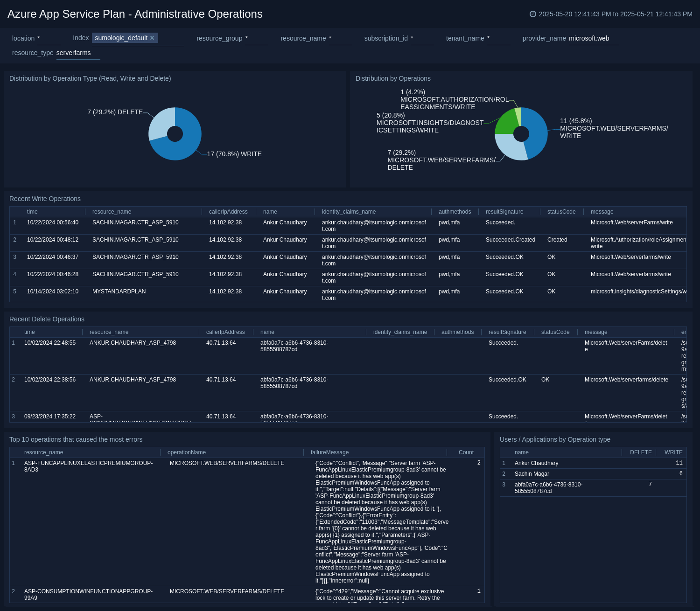Sort Recent Write Operations by time column

[x=32, y=212]
